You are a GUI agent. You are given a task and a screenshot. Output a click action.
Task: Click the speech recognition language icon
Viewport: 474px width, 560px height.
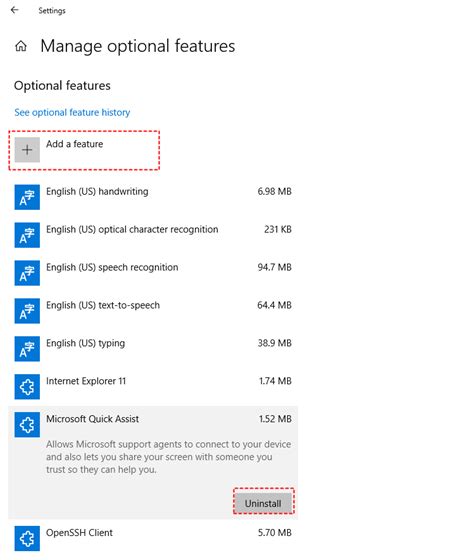click(27, 273)
